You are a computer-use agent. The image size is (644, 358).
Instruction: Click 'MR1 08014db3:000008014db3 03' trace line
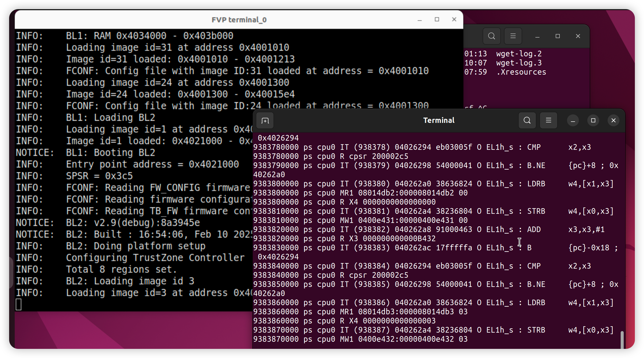coord(360,312)
